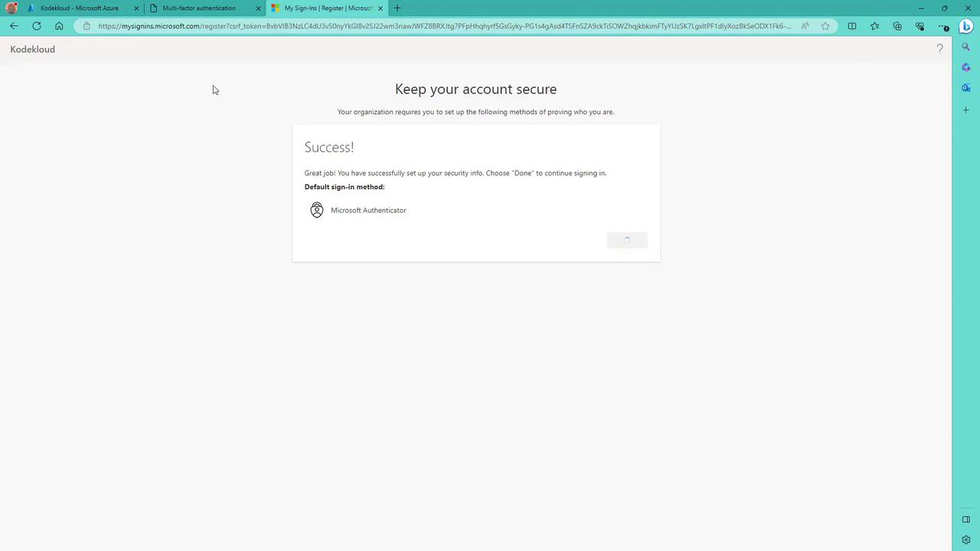Close the Kodekloud - Microsoft Azure tab
The image size is (980, 551).
pyautogui.click(x=136, y=8)
